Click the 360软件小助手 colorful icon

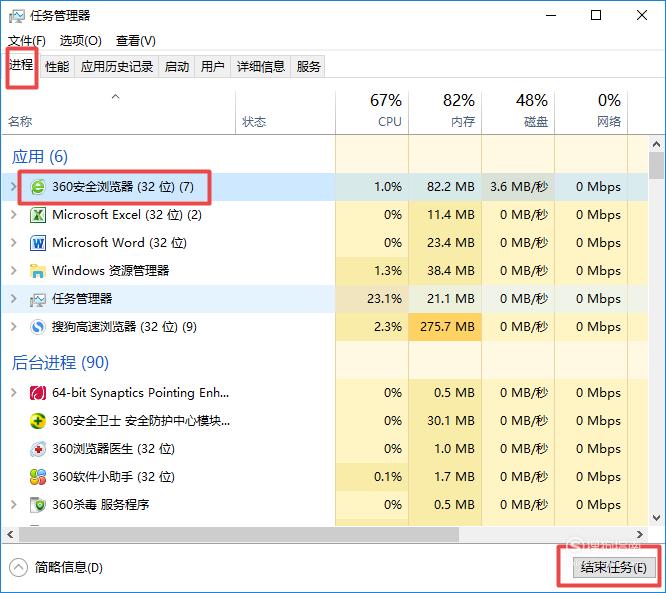click(38, 477)
